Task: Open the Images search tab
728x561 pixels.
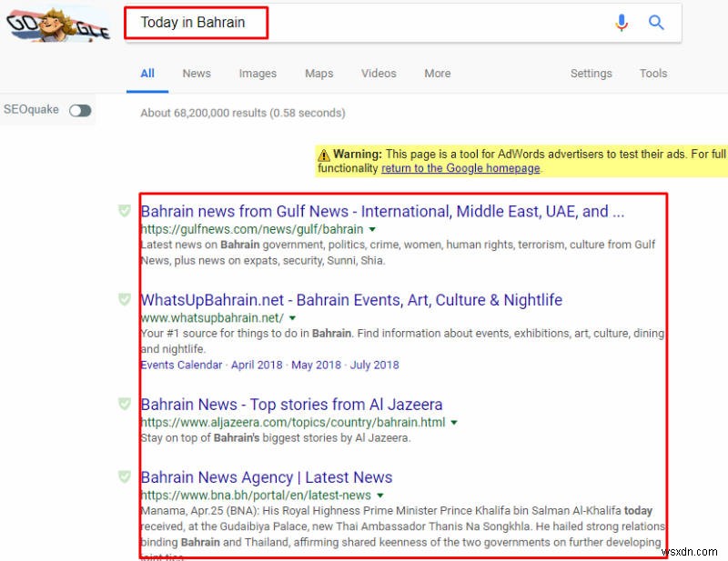Action: click(x=258, y=73)
